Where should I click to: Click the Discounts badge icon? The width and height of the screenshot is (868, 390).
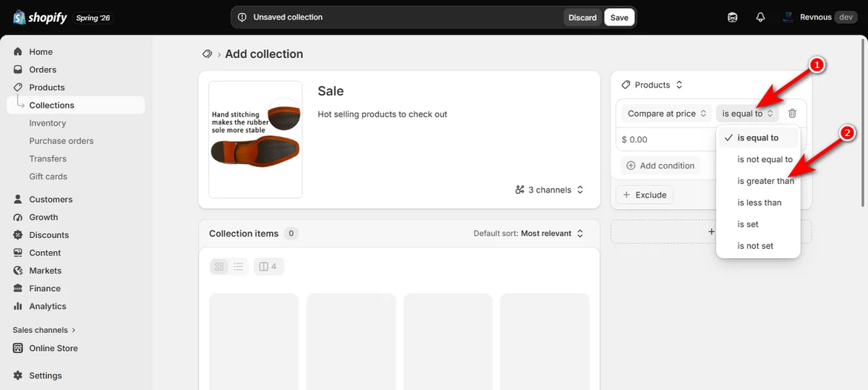coord(18,235)
